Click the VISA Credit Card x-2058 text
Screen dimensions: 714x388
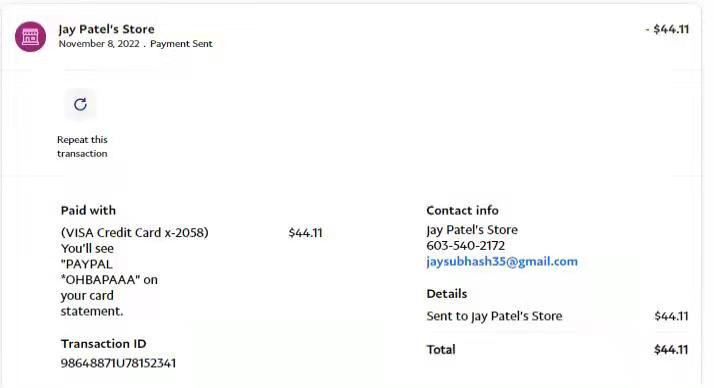point(135,233)
